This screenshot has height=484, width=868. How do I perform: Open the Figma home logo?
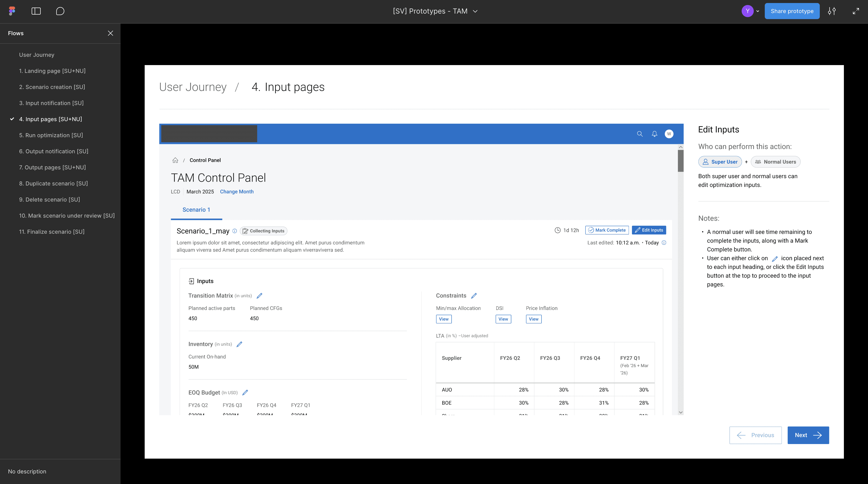[12, 11]
